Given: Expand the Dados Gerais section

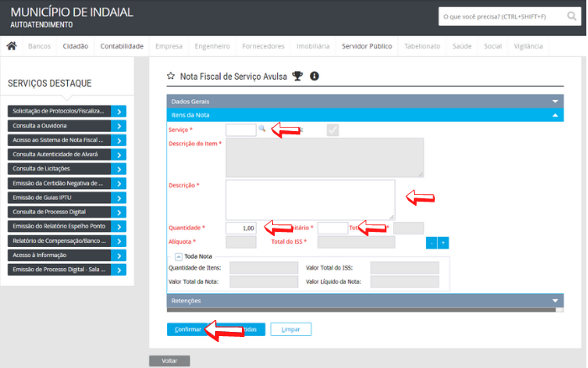Looking at the screenshot, I should point(554,101).
